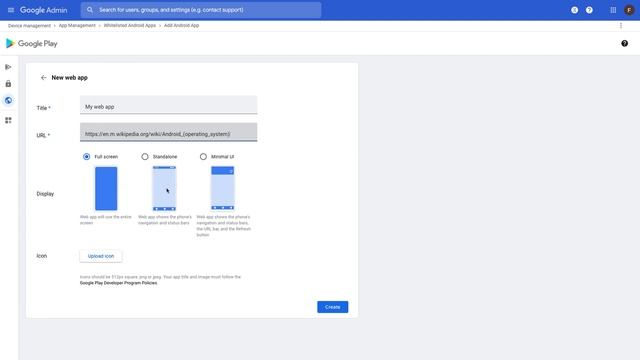The image size is (640, 360).
Task: Click the New web app heading text
Action: pos(69,78)
